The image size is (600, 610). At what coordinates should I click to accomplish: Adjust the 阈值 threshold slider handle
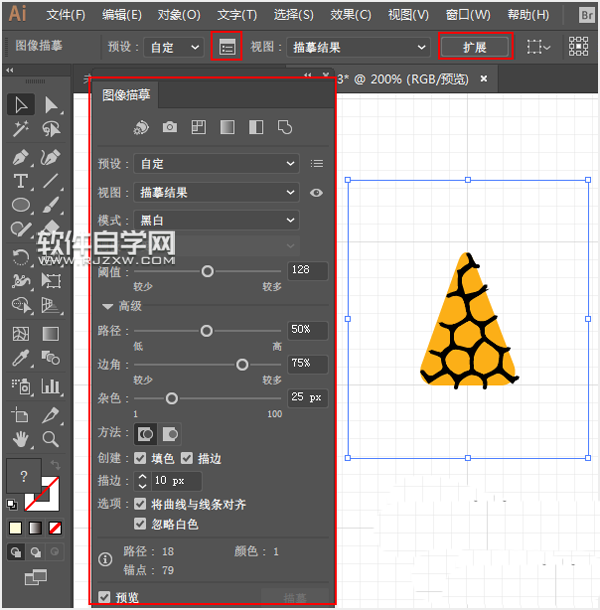coord(207,271)
